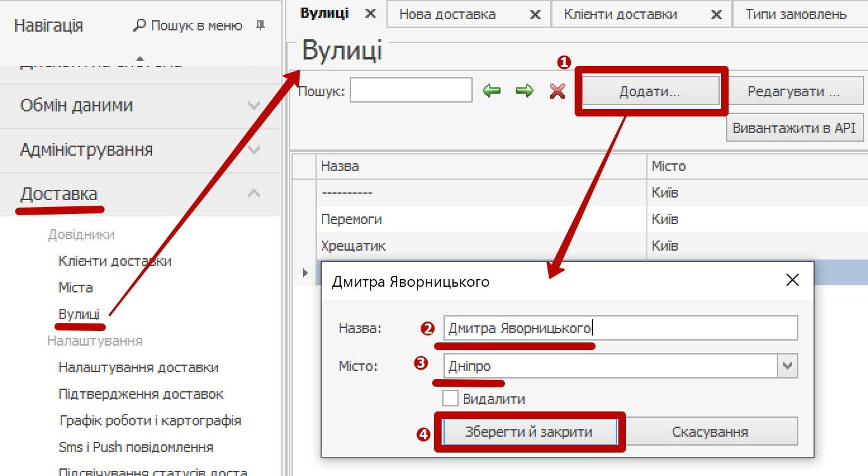Click Зберегти й закрити button
868x476 pixels.
[x=529, y=432]
